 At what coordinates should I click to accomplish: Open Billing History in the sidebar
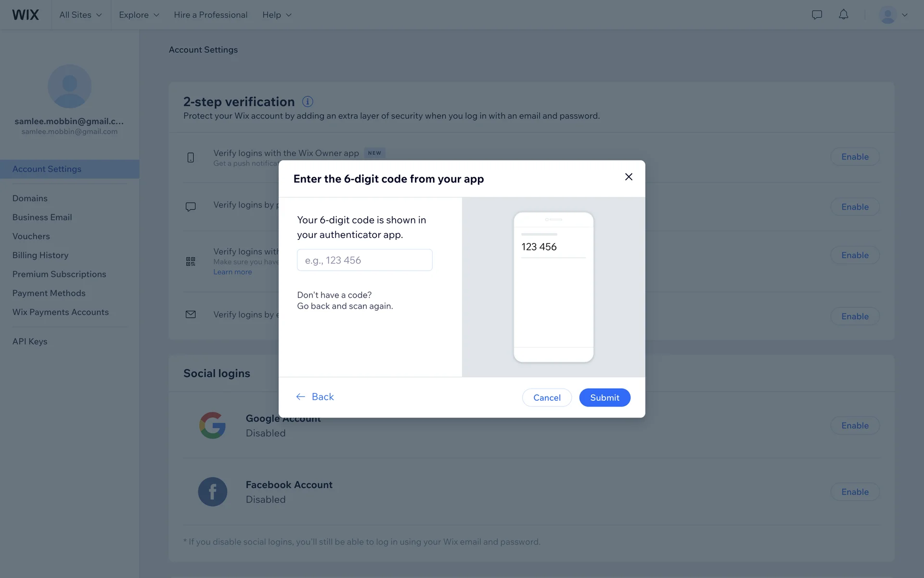[x=40, y=255]
